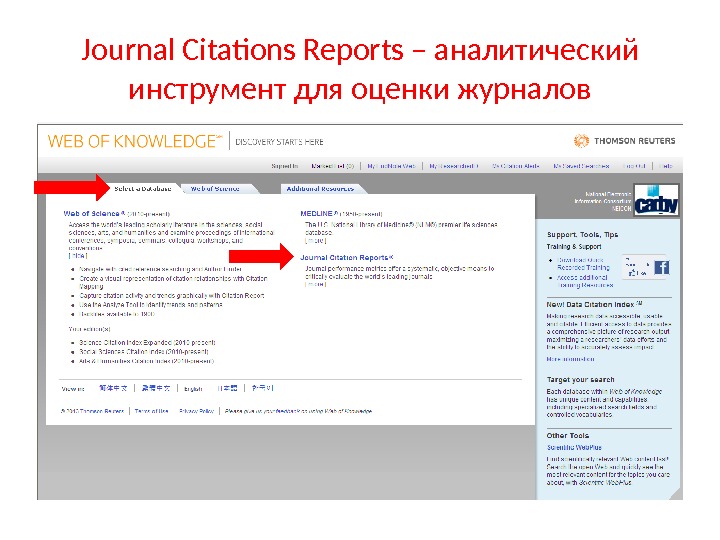720x540 pixels.
Task: Switch language to Simplified Chinese
Action: click(113, 388)
